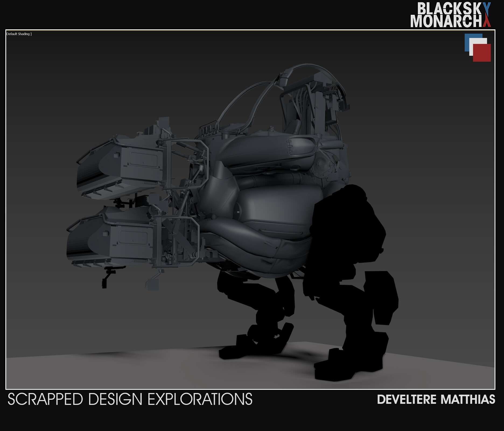Screen dimensions: 504x431
Task: Click the Black Sky Monarchy logo
Action: pyautogui.click(x=451, y=15)
